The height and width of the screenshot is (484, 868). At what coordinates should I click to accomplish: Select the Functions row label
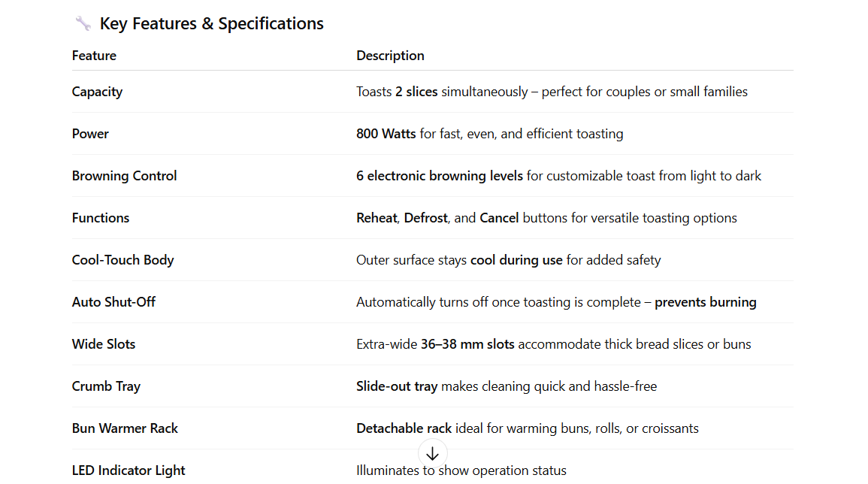(x=101, y=218)
